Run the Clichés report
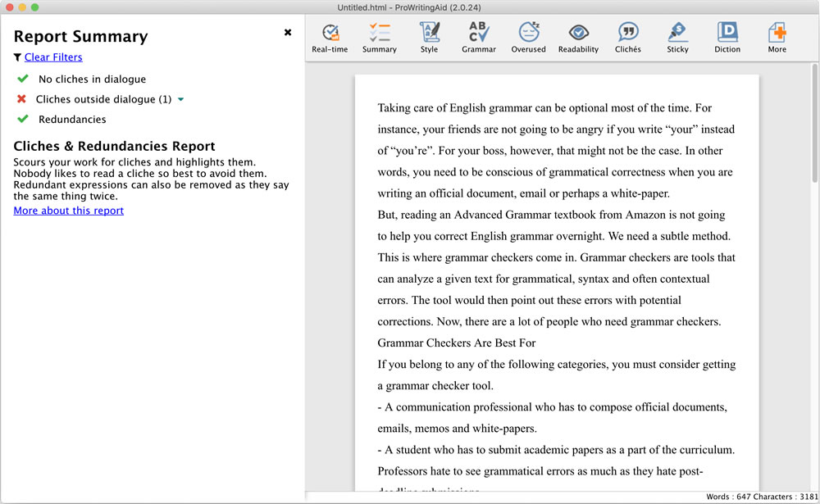 pyautogui.click(x=627, y=39)
